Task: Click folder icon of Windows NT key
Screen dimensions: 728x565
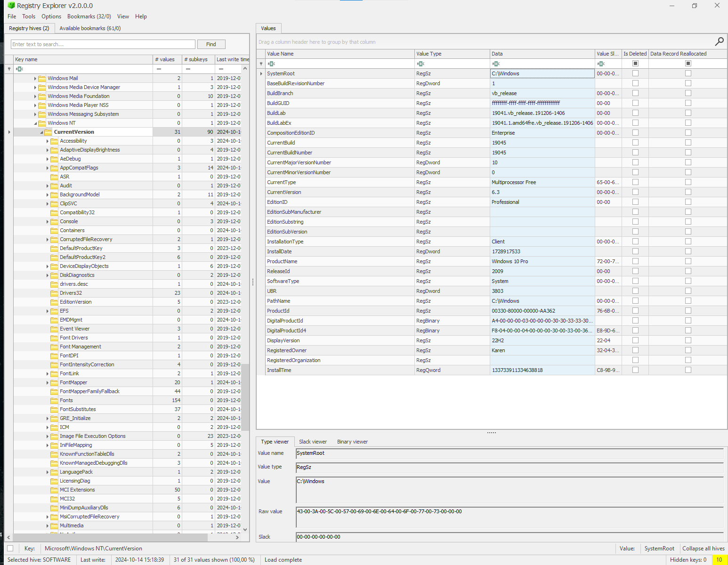Action: [x=42, y=123]
